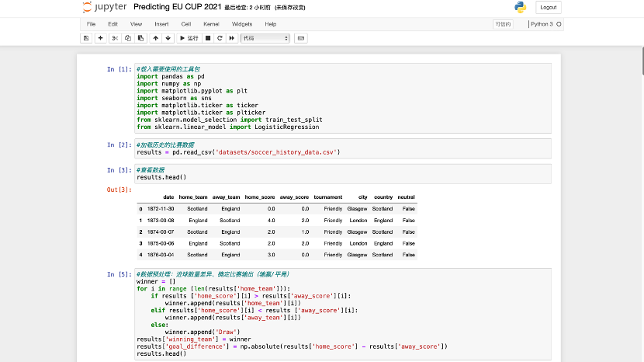This screenshot has width=644, height=362.
Task: Open the cell type dropdown
Action: (265, 38)
